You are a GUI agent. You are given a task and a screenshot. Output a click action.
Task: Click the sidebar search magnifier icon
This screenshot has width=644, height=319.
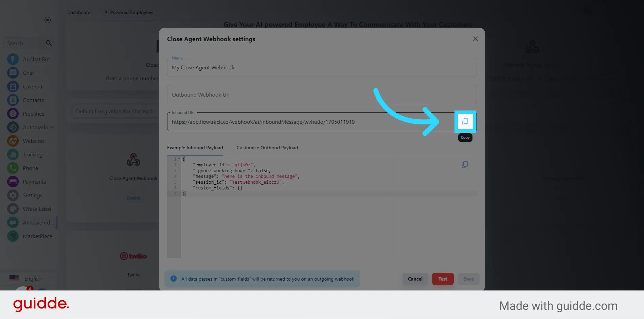pyautogui.click(x=49, y=43)
